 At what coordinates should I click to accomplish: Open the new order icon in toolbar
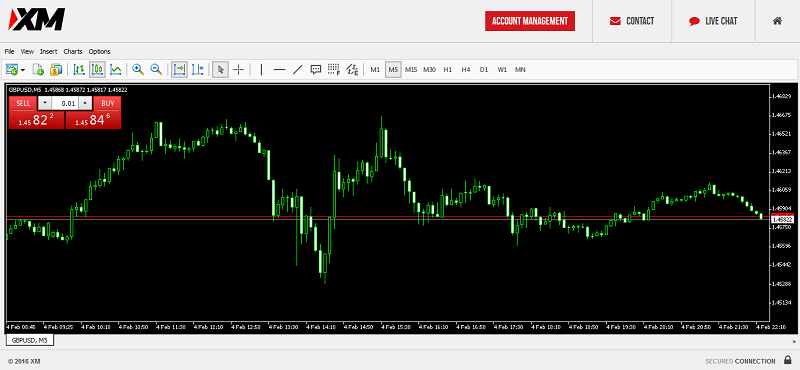38,69
